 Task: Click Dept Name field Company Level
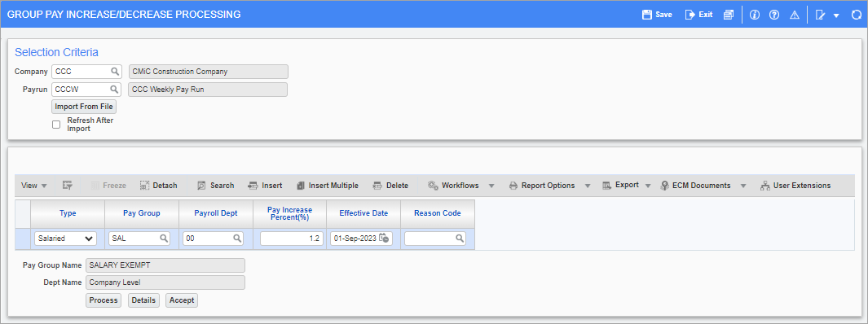(165, 282)
